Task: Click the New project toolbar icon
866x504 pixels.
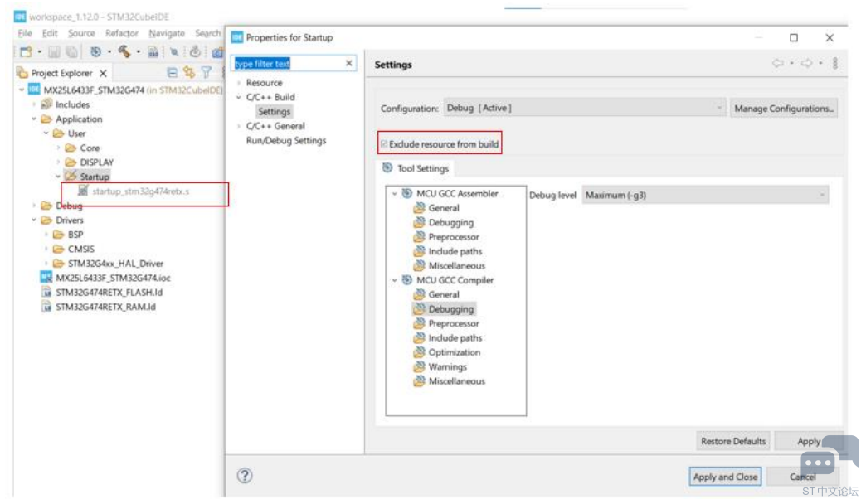Action: (x=26, y=52)
